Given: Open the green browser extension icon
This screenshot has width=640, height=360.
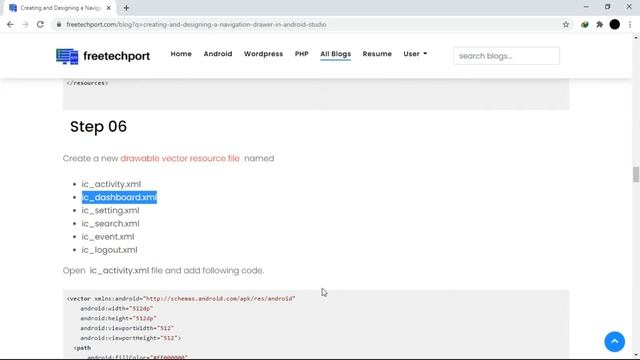Looking at the screenshot, I should 584,24.
